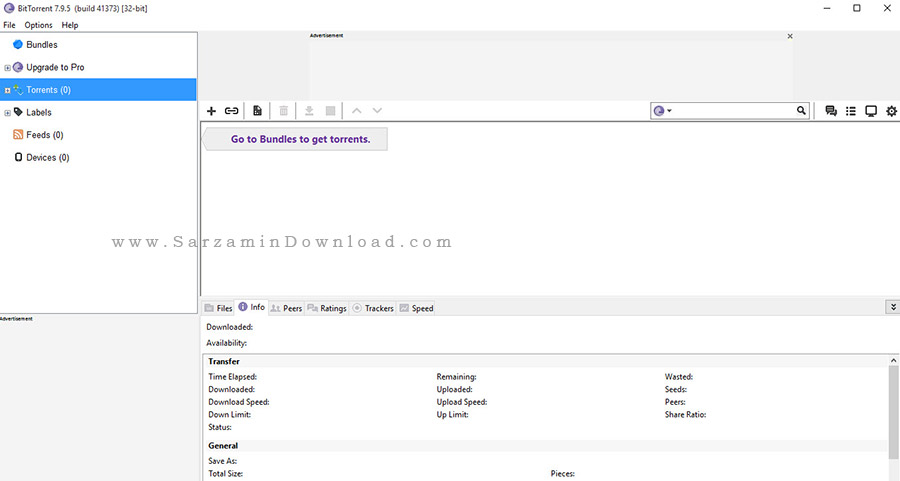Click the Remove torrent trash icon
Screen dimensions: 900x481
[284, 111]
